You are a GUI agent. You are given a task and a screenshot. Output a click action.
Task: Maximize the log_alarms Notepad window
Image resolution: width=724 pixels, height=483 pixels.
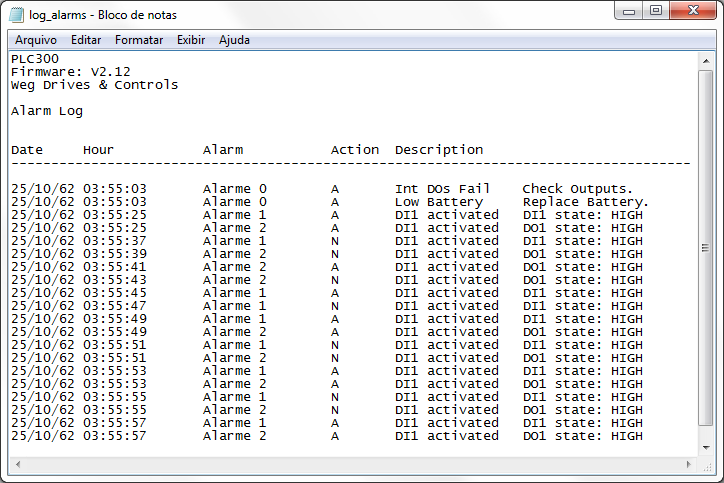(x=656, y=11)
